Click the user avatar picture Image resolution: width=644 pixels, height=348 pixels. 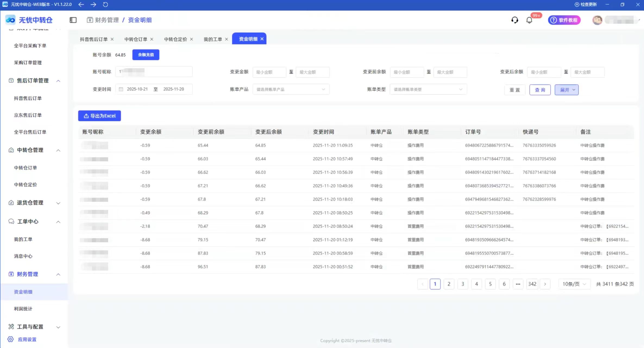(597, 20)
